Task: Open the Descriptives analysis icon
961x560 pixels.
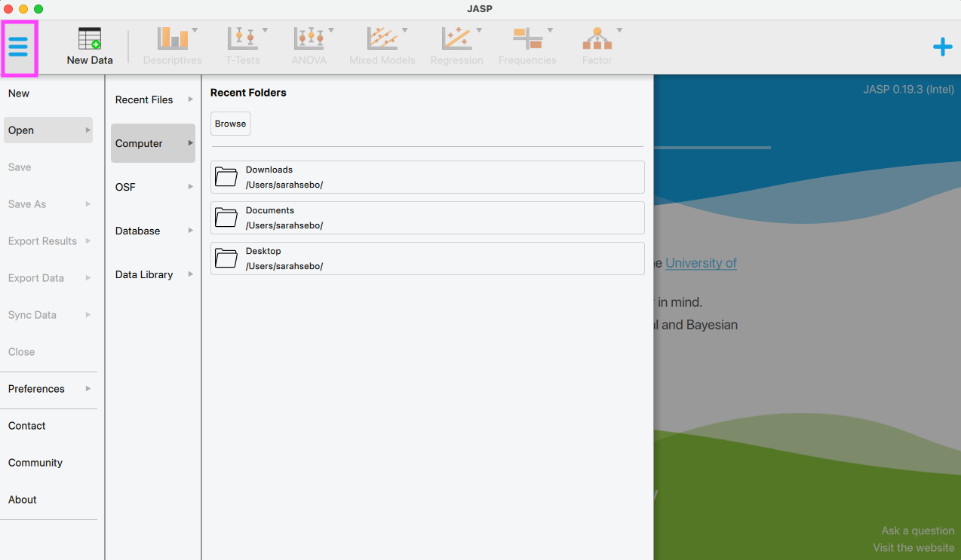Action: 173,40
